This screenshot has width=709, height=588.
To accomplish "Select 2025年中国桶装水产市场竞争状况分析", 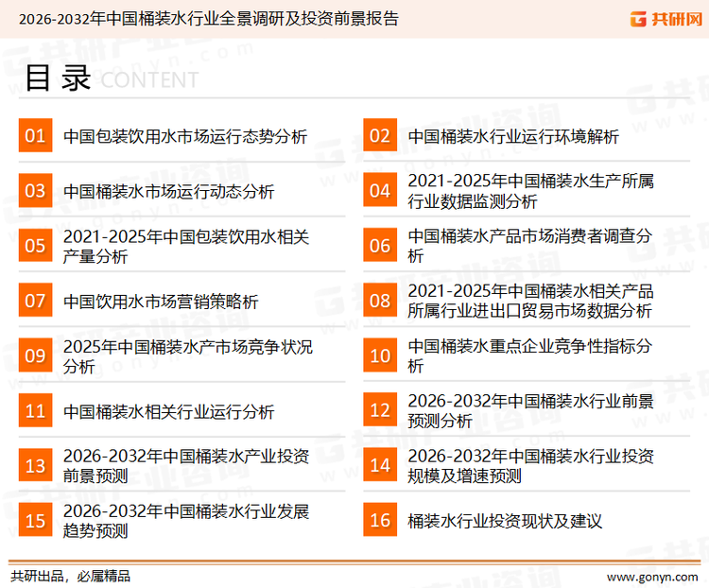I will pos(188,356).
